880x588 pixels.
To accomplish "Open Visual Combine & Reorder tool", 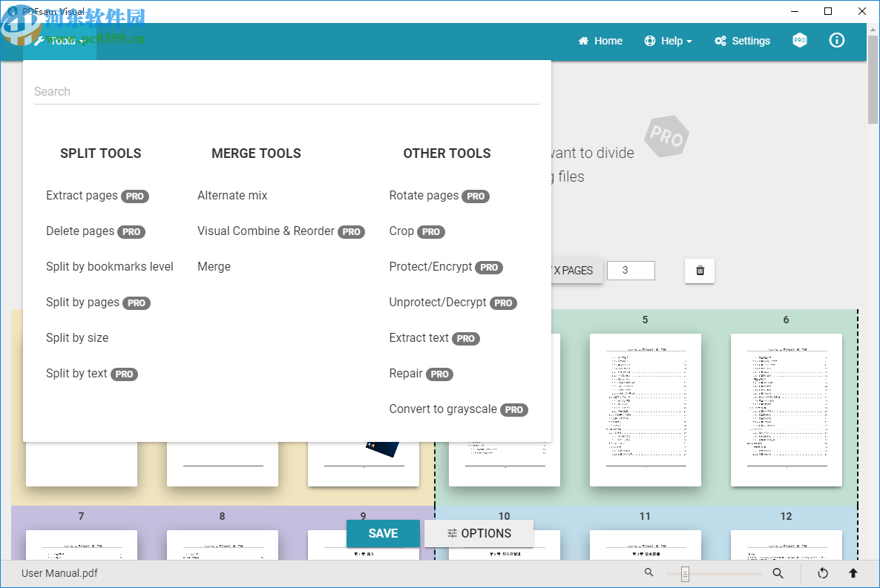I will (281, 231).
